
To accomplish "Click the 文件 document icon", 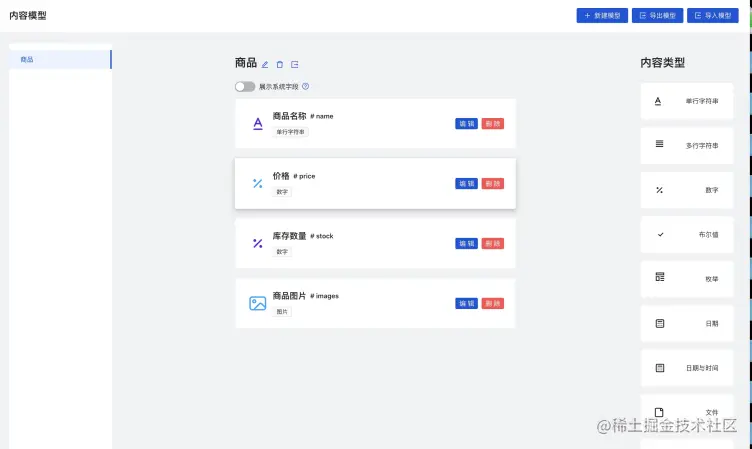I will pos(659,413).
